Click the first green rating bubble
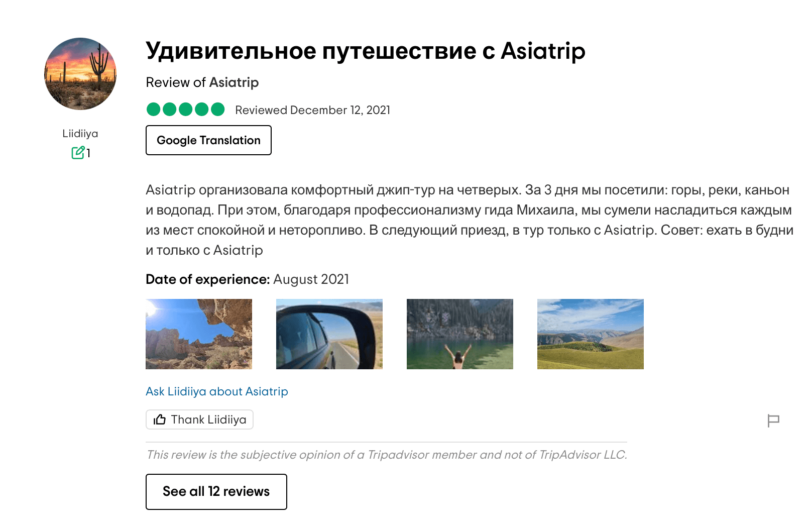The height and width of the screenshot is (522, 812). click(x=154, y=109)
